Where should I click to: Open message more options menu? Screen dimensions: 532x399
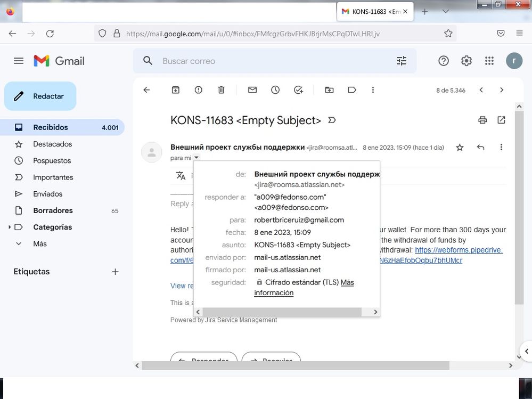[x=501, y=147]
